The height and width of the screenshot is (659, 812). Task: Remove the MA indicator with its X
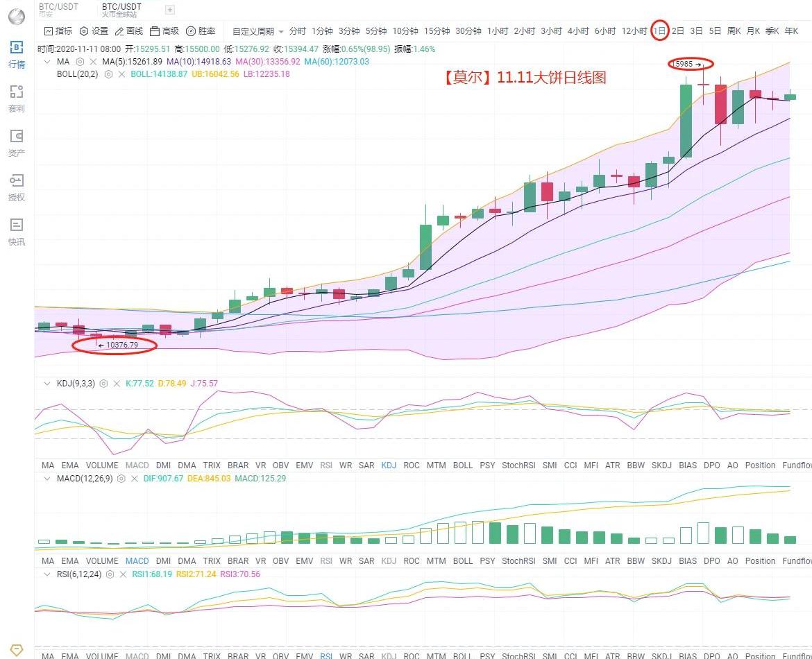[x=93, y=62]
